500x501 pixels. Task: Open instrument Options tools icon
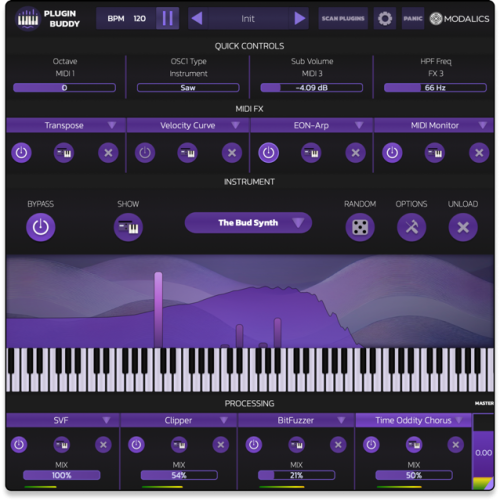pos(411,227)
